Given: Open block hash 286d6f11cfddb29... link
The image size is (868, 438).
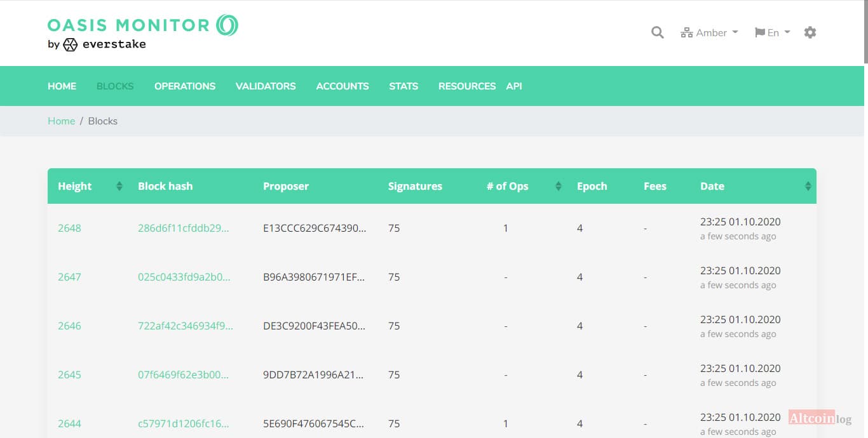Looking at the screenshot, I should coord(184,229).
